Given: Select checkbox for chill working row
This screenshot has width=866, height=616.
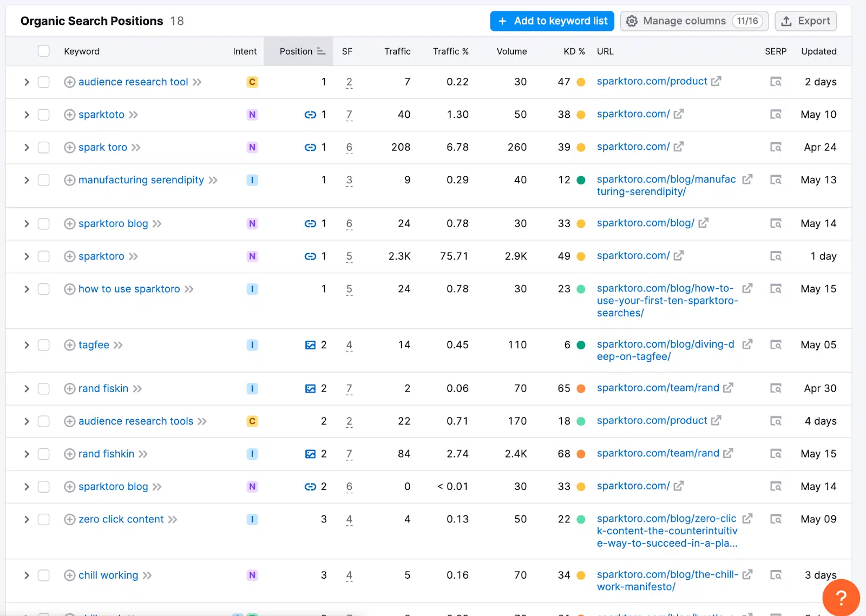Looking at the screenshot, I should click(x=44, y=575).
